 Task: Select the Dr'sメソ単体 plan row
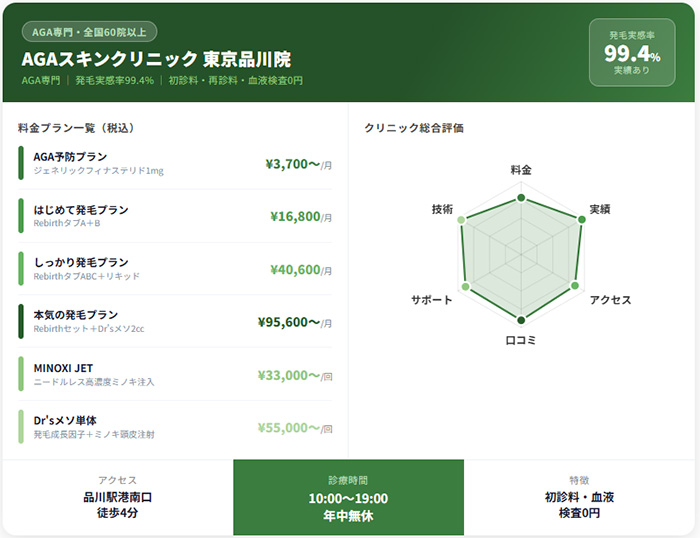(175, 428)
